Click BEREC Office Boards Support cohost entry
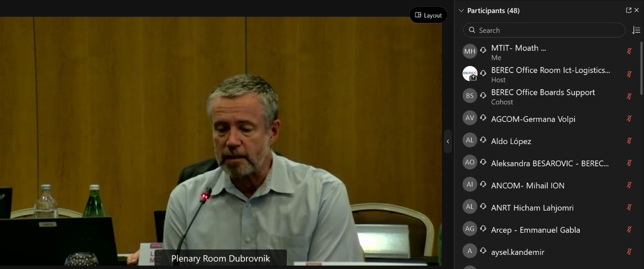This screenshot has width=644, height=269. tap(542, 96)
